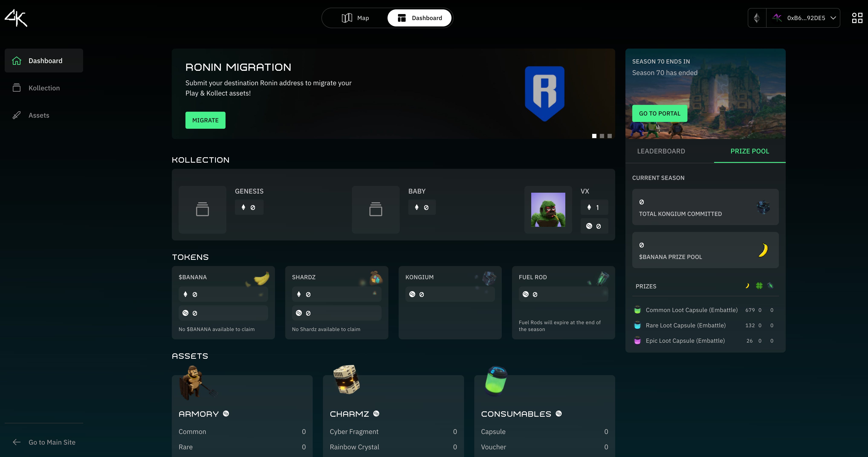868x457 pixels.
Task: Show the second banner slide
Action: pyautogui.click(x=602, y=136)
